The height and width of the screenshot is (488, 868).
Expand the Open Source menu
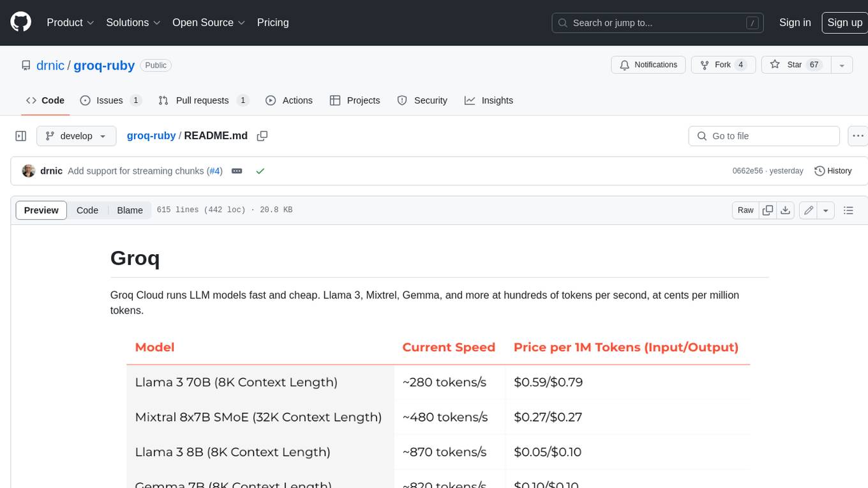click(x=209, y=22)
